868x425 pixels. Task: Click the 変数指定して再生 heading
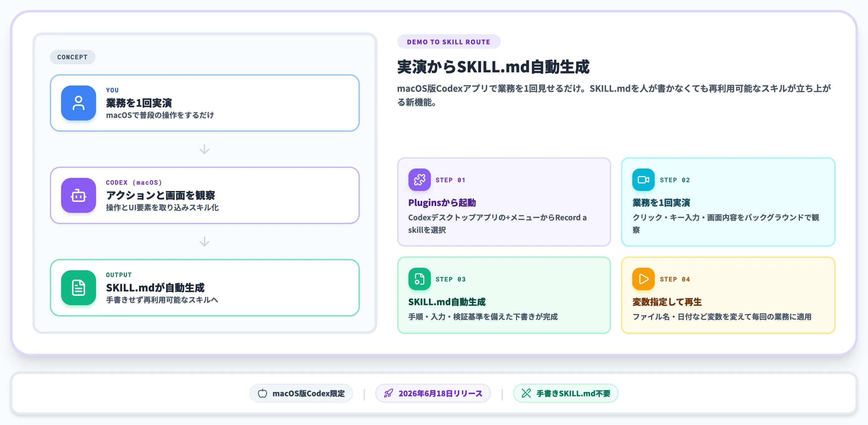[667, 302]
